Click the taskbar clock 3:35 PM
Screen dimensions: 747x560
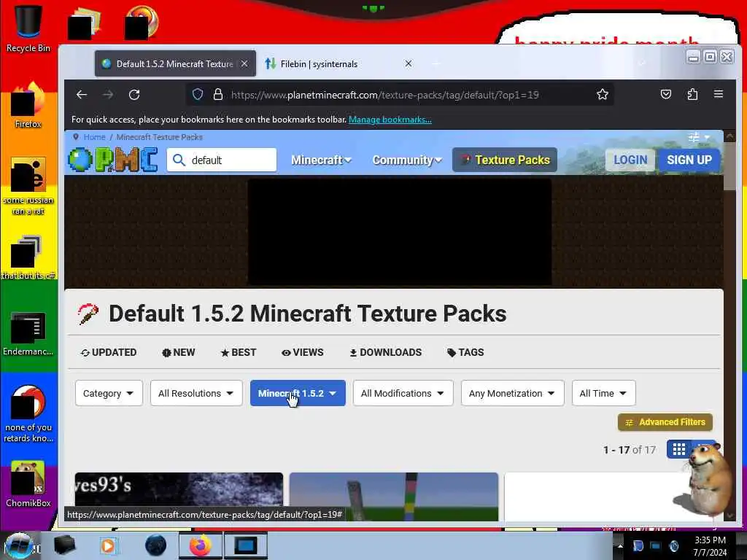pyautogui.click(x=710, y=540)
